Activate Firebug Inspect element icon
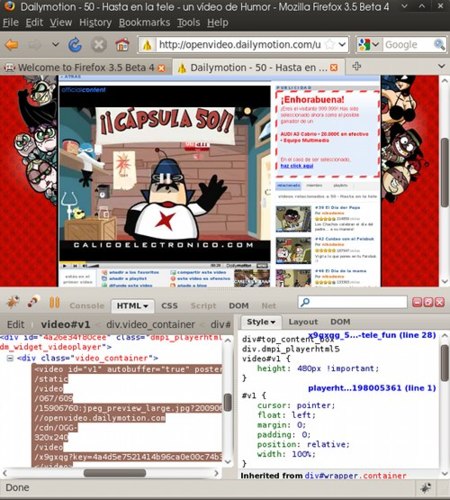This screenshot has width=450, height=500. pyautogui.click(x=33, y=302)
